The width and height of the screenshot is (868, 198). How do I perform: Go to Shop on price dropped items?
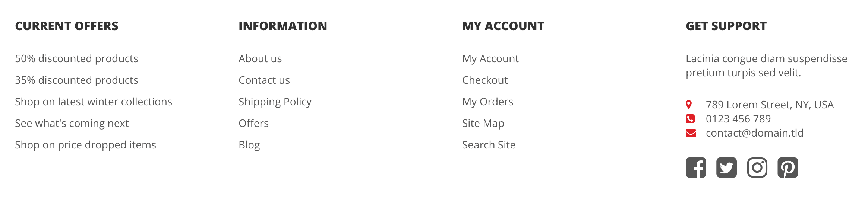tap(85, 145)
